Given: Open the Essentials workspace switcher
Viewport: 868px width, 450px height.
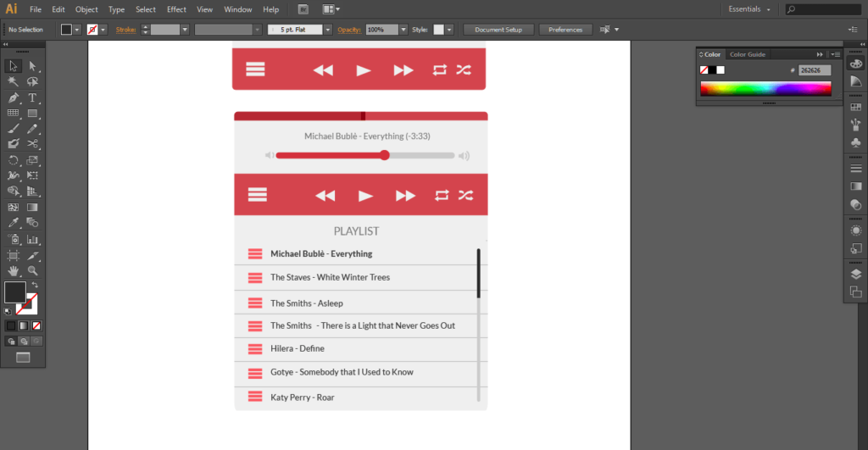Looking at the screenshot, I should 749,9.
